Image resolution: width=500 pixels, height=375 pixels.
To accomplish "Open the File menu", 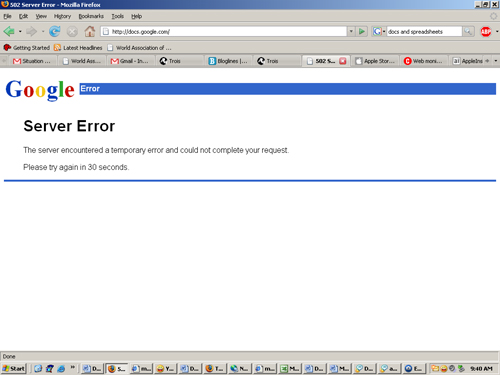I will [7, 16].
